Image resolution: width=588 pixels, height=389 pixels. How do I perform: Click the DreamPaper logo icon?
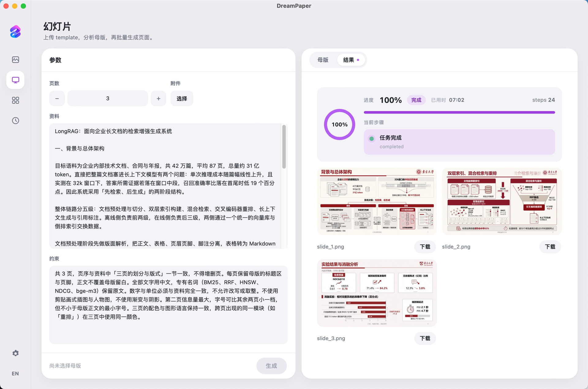15,32
